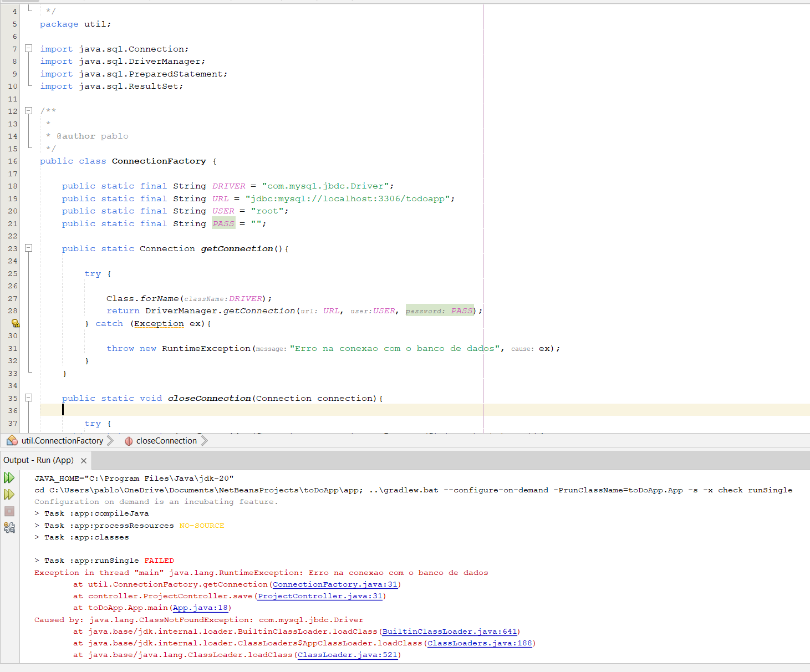Viewport: 810px width, 672px height.
Task: Click the second yellow re-run arrows icon
Action: pyautogui.click(x=9, y=495)
